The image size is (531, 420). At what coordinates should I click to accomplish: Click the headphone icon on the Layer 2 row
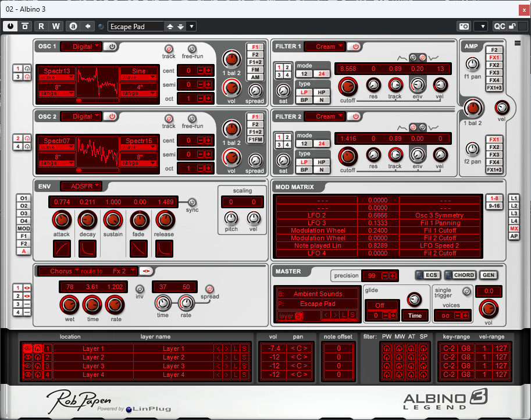point(38,357)
